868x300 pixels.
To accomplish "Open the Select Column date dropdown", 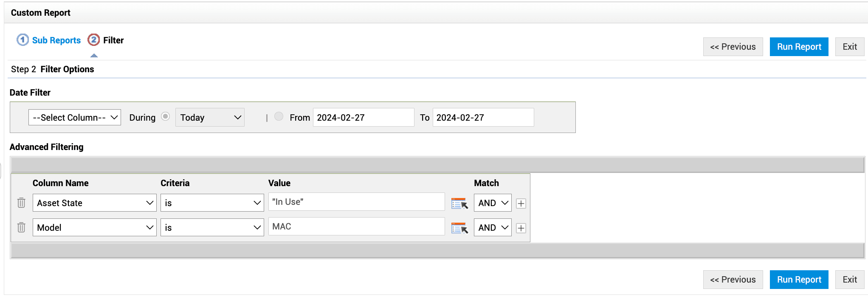I will coord(75,117).
